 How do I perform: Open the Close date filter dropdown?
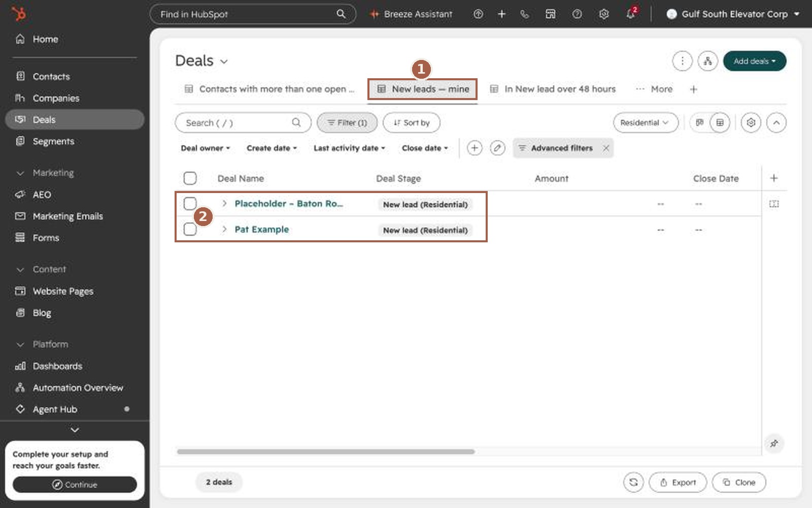point(425,148)
